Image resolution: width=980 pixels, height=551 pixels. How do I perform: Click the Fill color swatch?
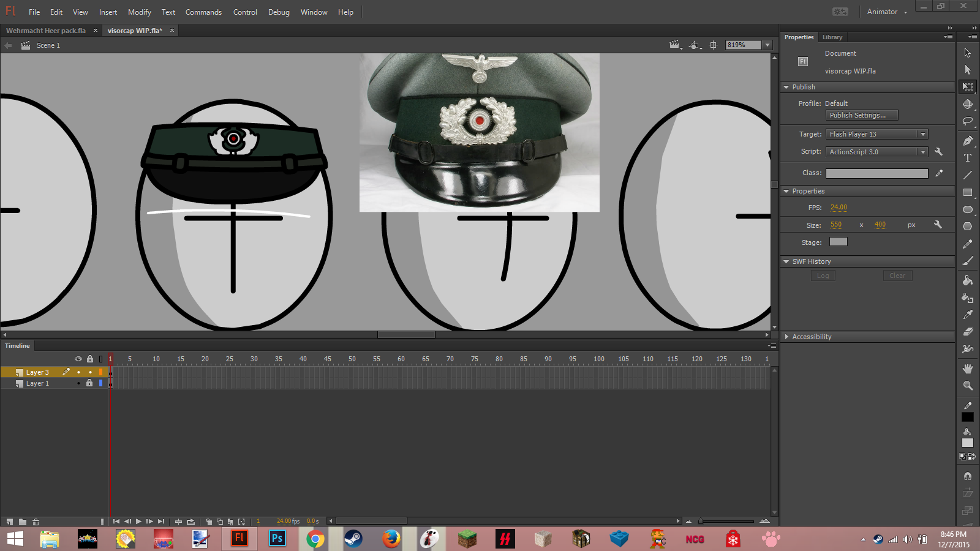coord(968,443)
